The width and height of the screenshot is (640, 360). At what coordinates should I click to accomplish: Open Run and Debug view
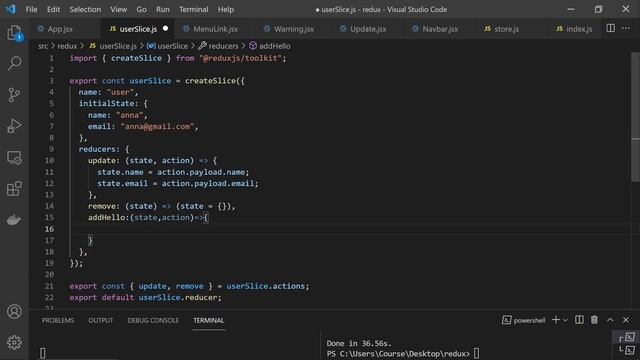pos(14,126)
